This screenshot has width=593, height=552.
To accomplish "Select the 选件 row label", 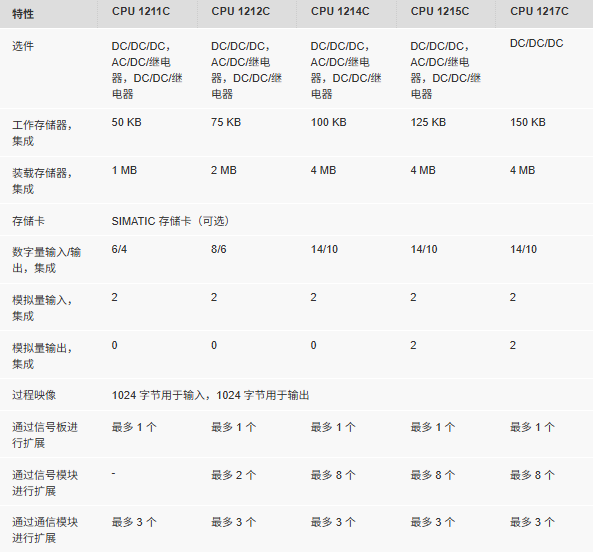I will click(23, 46).
